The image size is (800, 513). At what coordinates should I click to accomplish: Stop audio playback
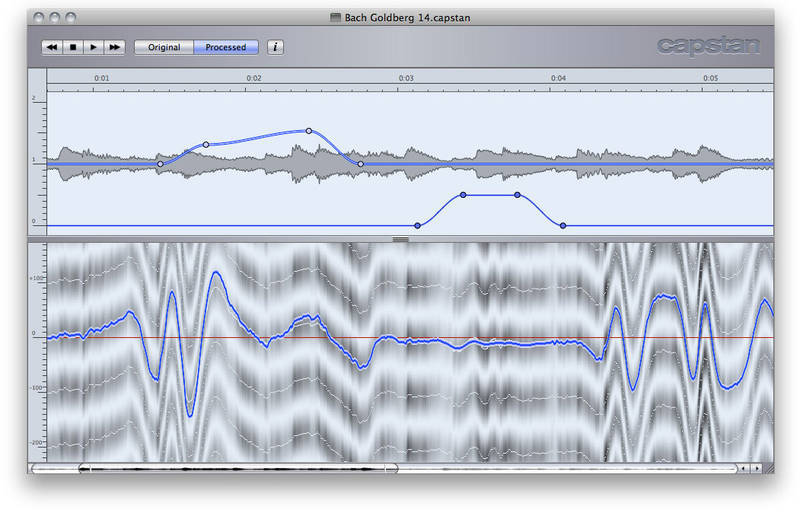point(73,47)
